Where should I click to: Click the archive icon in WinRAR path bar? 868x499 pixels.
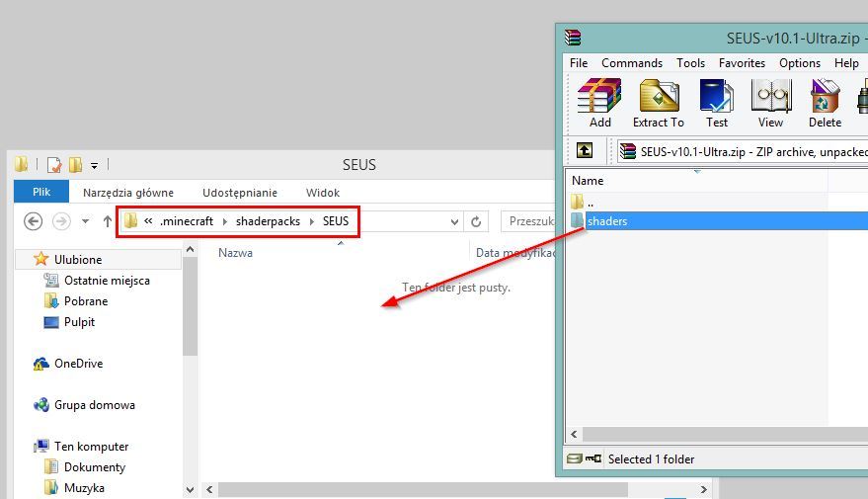coord(628,151)
